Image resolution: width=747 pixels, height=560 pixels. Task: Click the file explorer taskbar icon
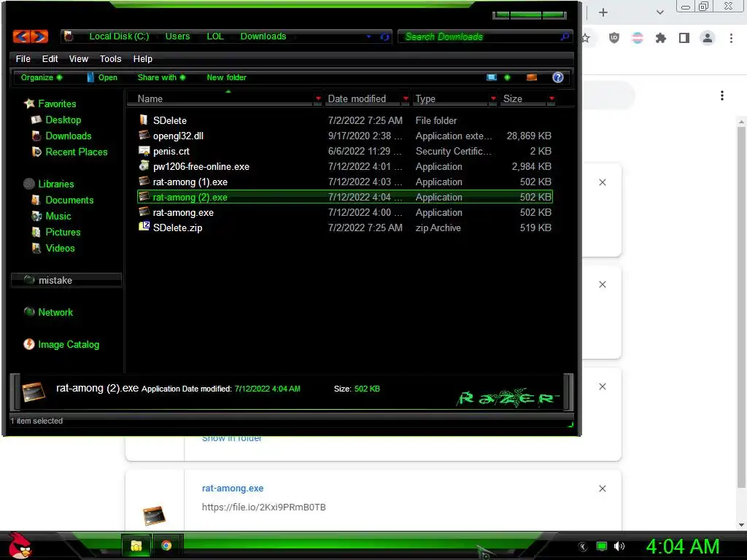136,545
